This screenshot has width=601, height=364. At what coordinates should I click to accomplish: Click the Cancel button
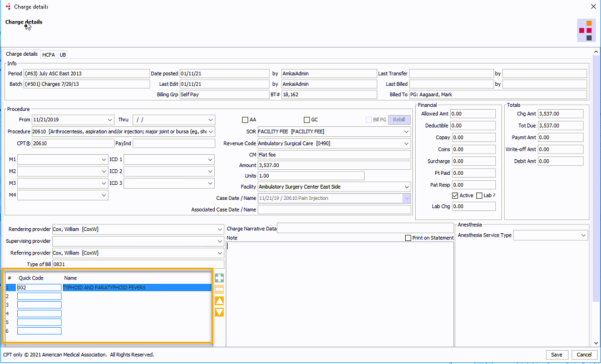[x=584, y=355]
